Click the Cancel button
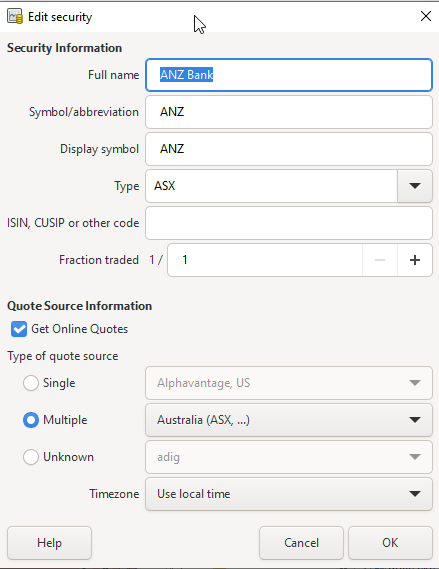Viewport: 439px width, 569px height. (x=301, y=543)
